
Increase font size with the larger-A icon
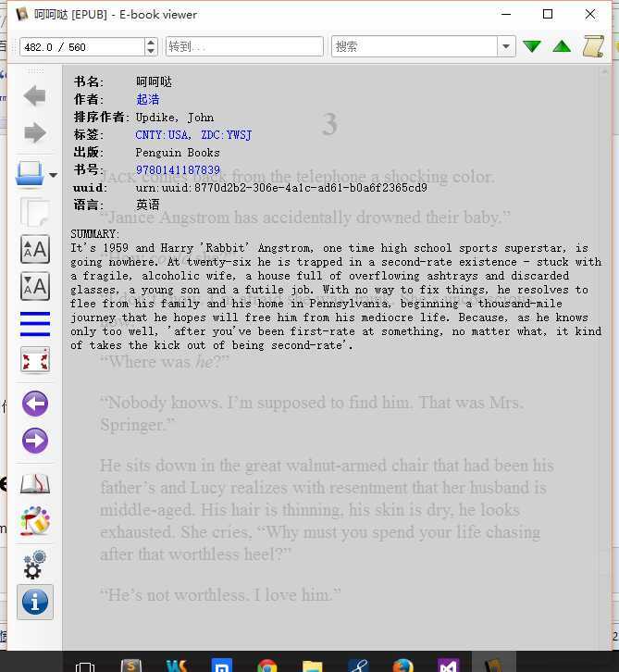click(35, 249)
